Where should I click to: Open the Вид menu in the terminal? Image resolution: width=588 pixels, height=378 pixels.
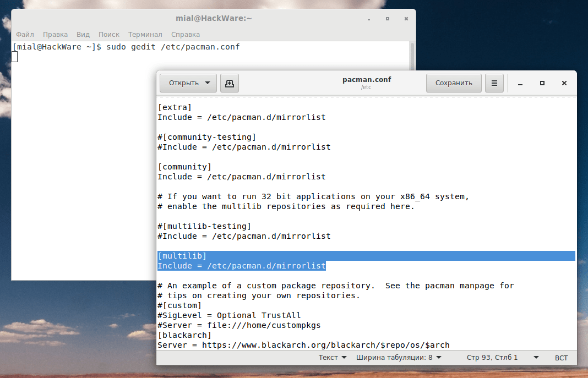pyautogui.click(x=83, y=34)
